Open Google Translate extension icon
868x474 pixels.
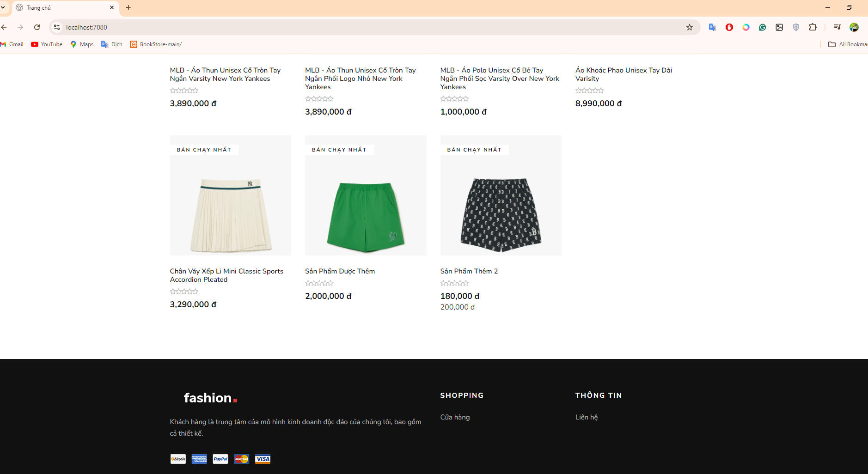click(712, 27)
